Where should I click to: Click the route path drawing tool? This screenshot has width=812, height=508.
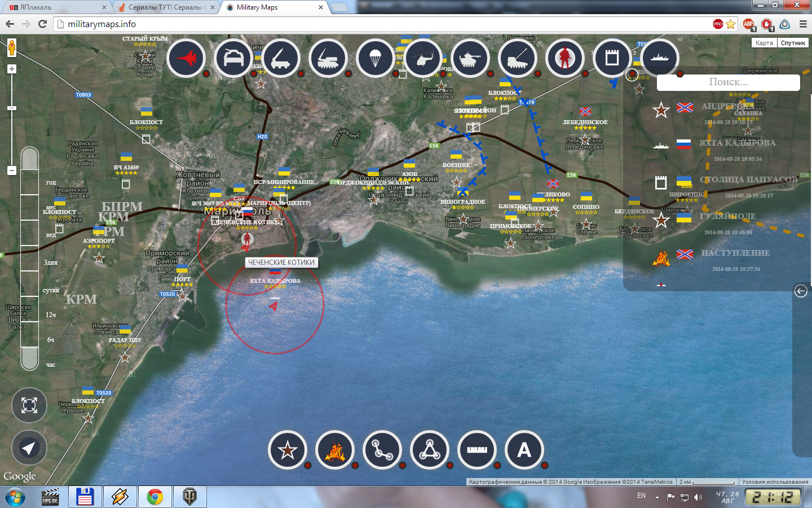[382, 450]
